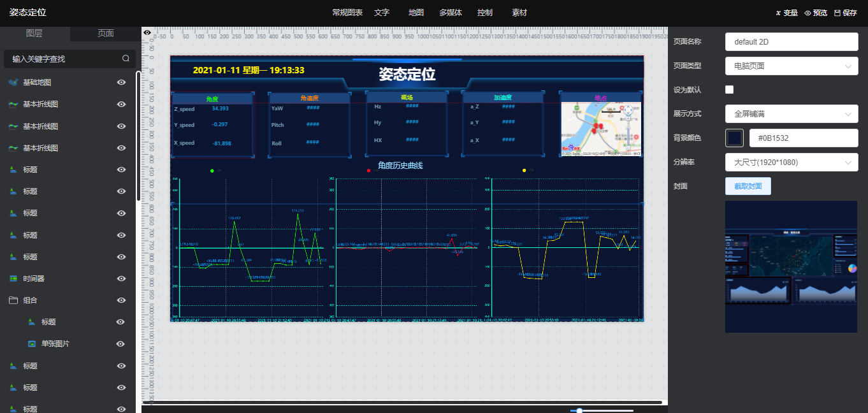Hide the 时间器 layer
868x413 pixels.
click(x=121, y=279)
